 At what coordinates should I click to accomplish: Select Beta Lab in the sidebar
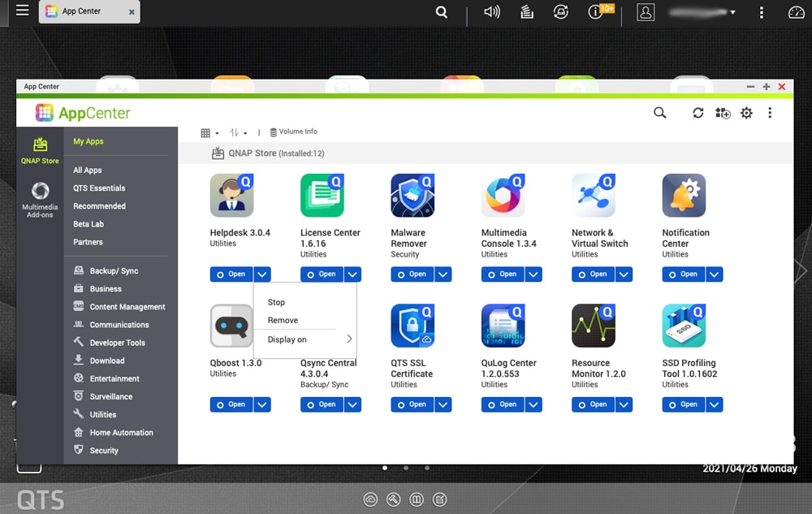[88, 224]
